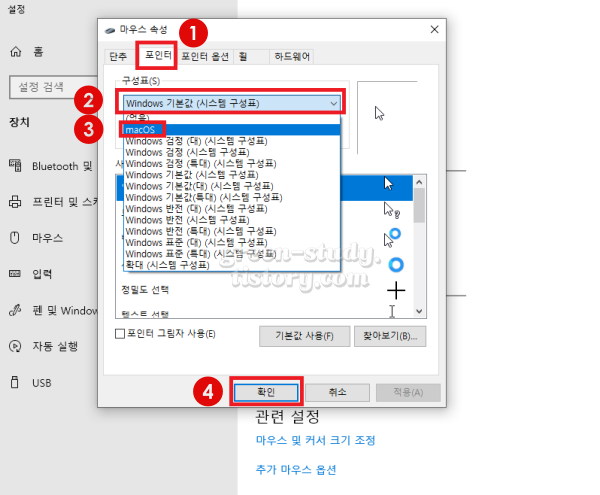600x495 pixels.
Task: Open USB settings sidebar item
Action: 31,383
